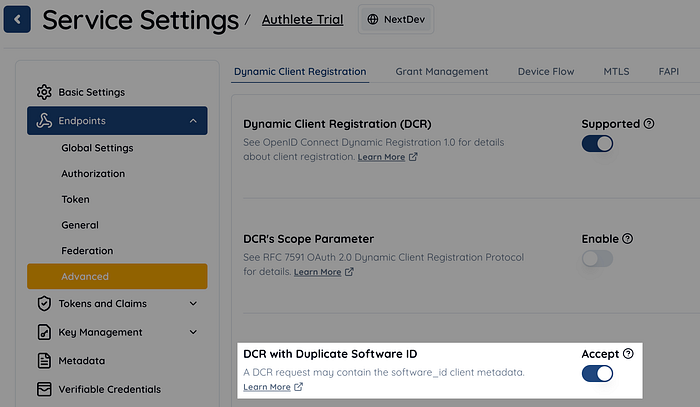700x407 pixels.
Task: Click the Metadata document icon
Action: pos(44,360)
